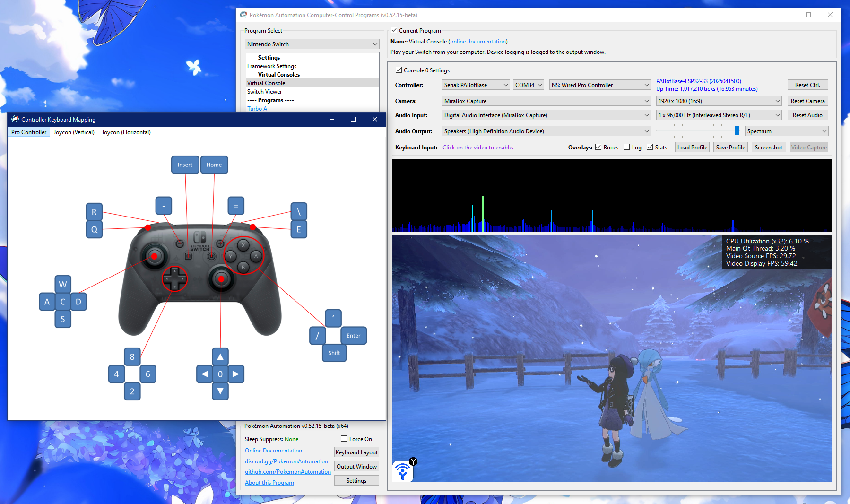Click the Insert key mapping button

(x=185, y=165)
